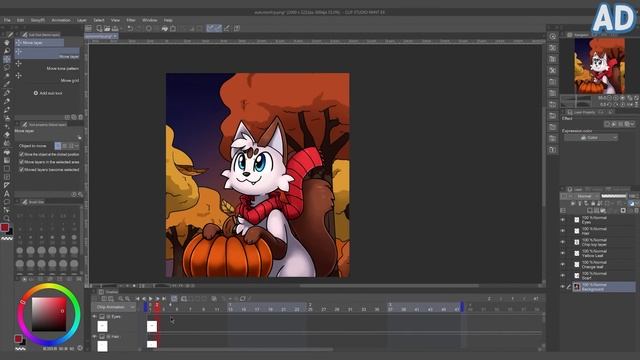This screenshot has width=640, height=360.
Task: Click inside the color square picker
Action: click(x=49, y=314)
